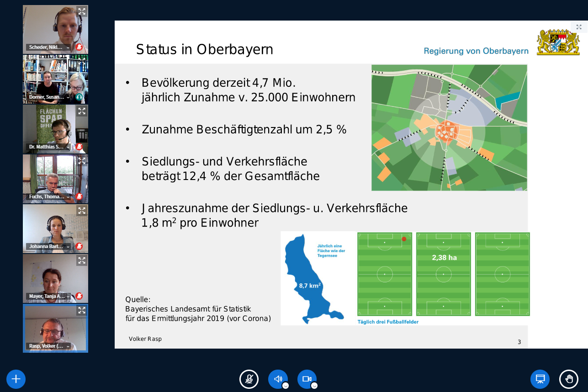Open fullscreen for Mayer, Tanja video tile
Viewport: 588px width, 392px height.
pos(81,260)
